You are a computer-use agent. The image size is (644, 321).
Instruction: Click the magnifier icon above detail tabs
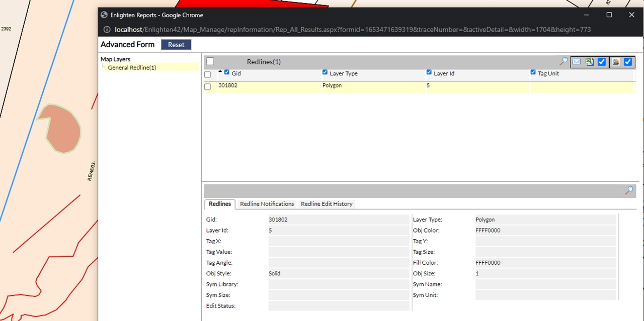pyautogui.click(x=629, y=190)
